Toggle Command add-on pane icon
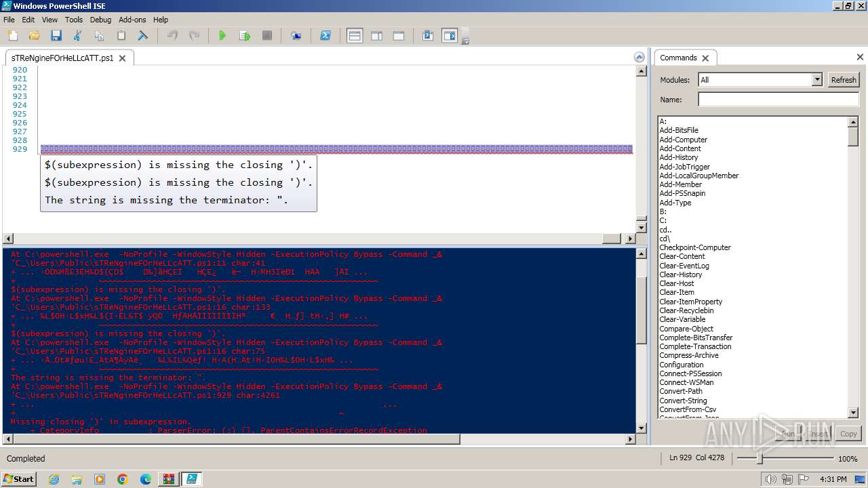The width and height of the screenshot is (868, 488). tap(450, 35)
